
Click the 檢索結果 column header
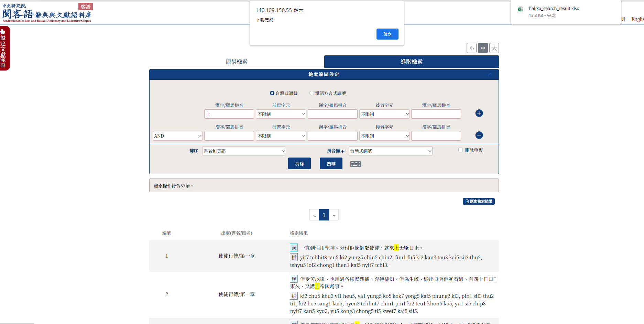[x=299, y=233]
